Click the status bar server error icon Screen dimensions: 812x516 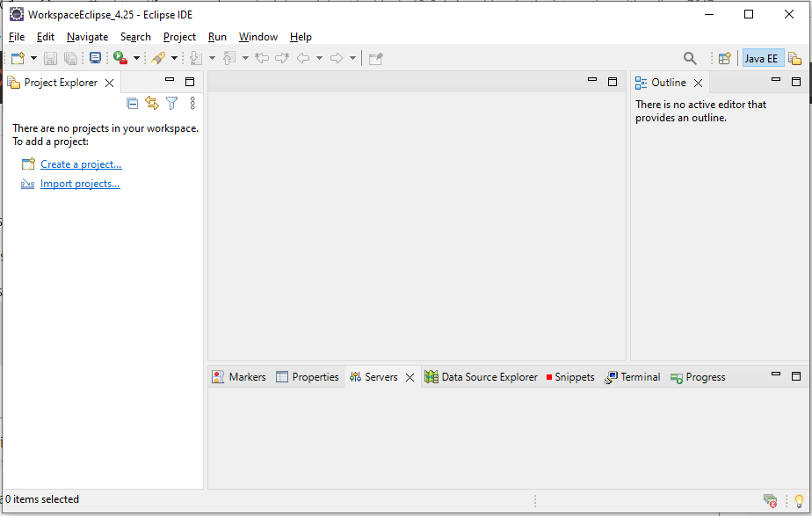(770, 500)
